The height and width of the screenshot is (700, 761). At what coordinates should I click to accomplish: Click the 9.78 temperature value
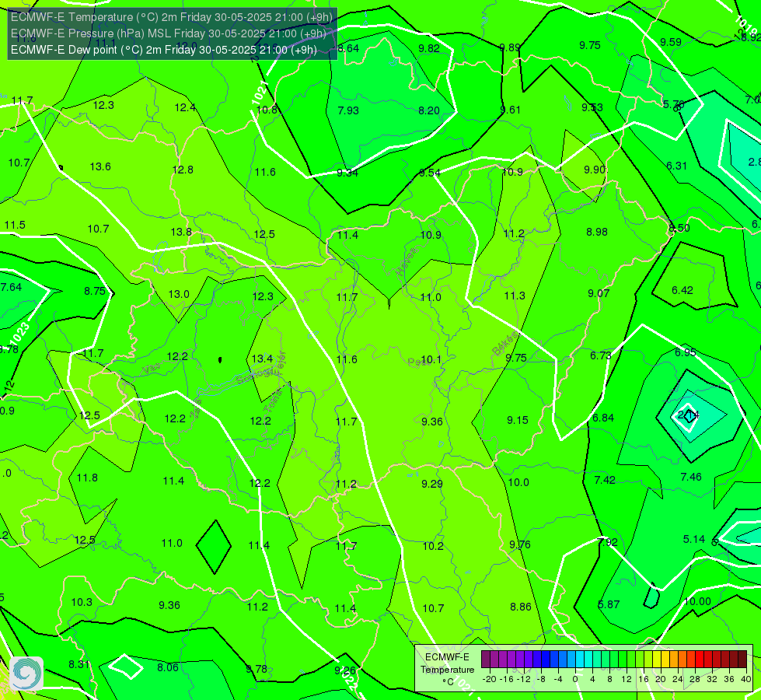(257, 669)
